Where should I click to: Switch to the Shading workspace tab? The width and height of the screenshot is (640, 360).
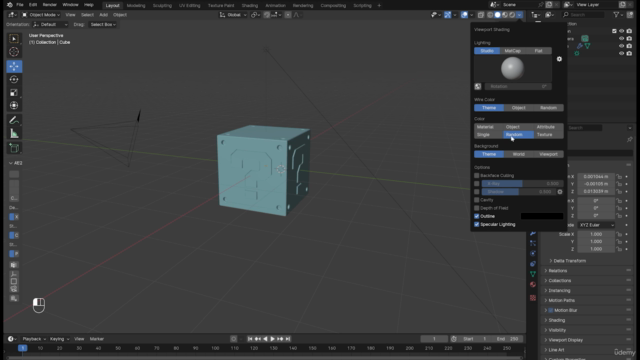pyautogui.click(x=249, y=6)
